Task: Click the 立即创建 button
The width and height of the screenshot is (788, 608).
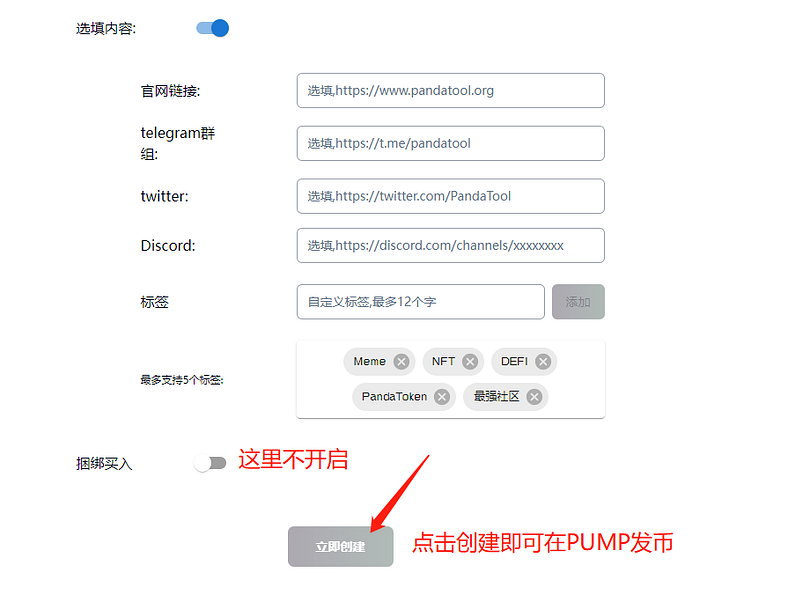Action: (x=341, y=546)
